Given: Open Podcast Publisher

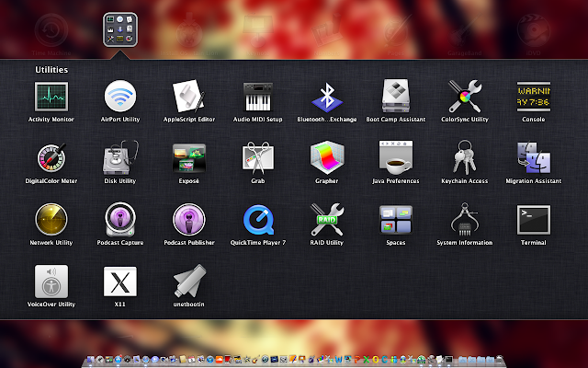Looking at the screenshot, I should [189, 219].
